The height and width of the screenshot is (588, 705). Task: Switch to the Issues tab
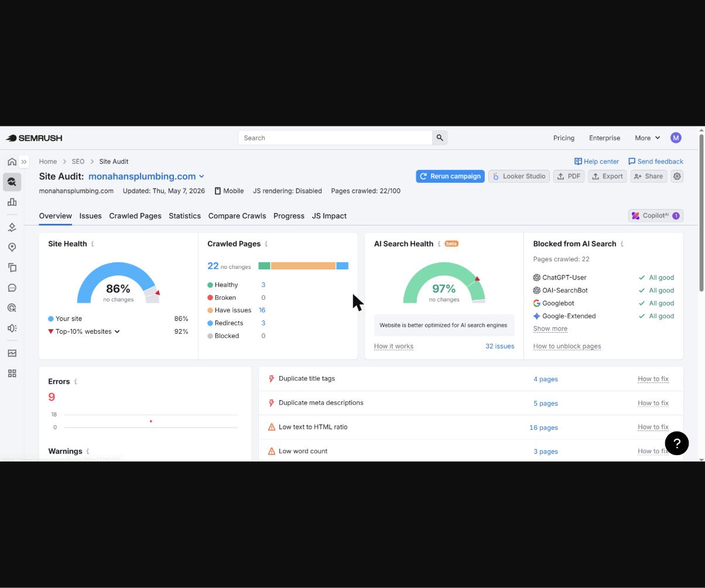click(90, 216)
